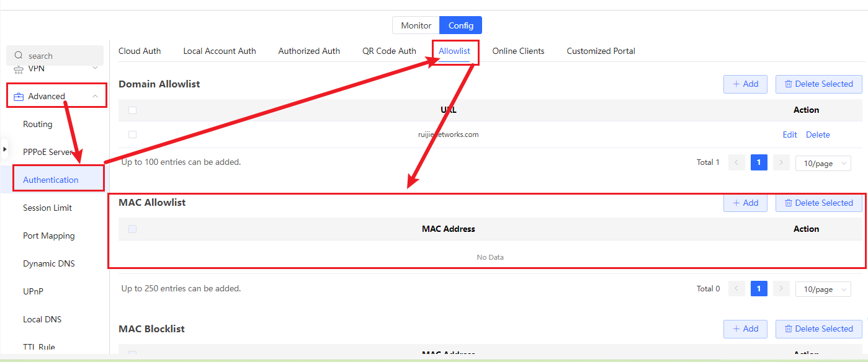
Task: Open the MAC Allowlist 10/page dropdown
Action: (x=823, y=289)
